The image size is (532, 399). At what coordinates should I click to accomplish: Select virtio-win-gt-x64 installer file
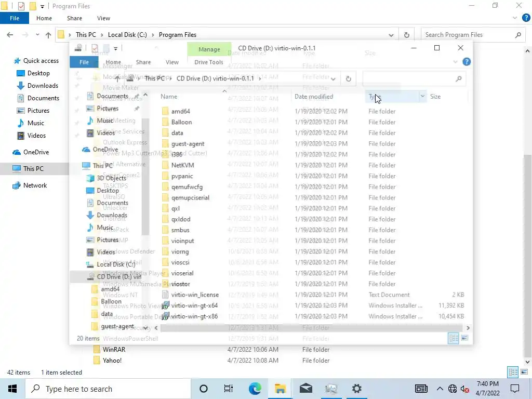194,305
